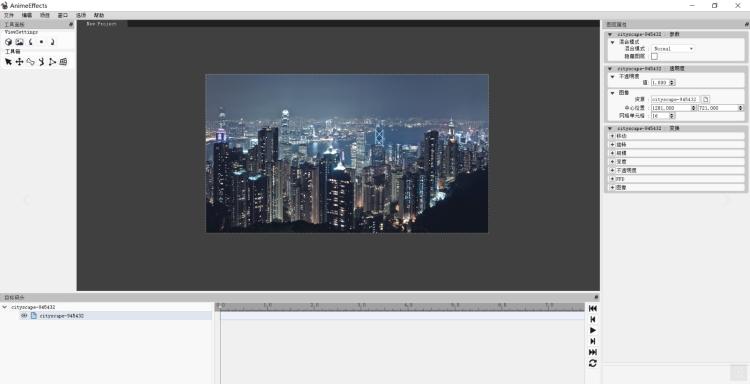
Task: Click the loop playback icon
Action: coord(593,363)
